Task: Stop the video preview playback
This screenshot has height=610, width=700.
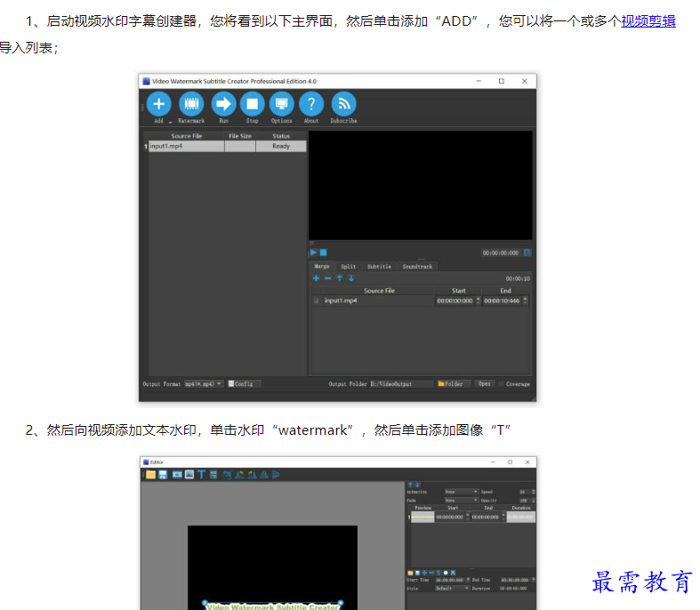Action: coord(323,253)
